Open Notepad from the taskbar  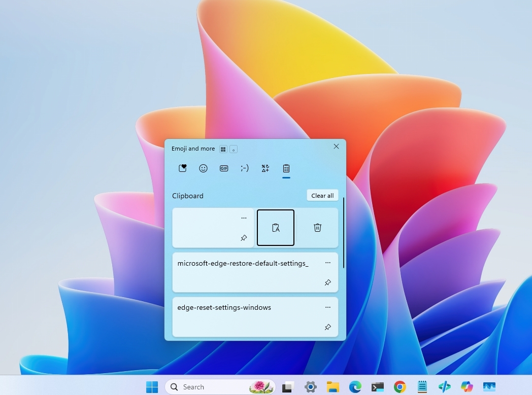point(422,386)
